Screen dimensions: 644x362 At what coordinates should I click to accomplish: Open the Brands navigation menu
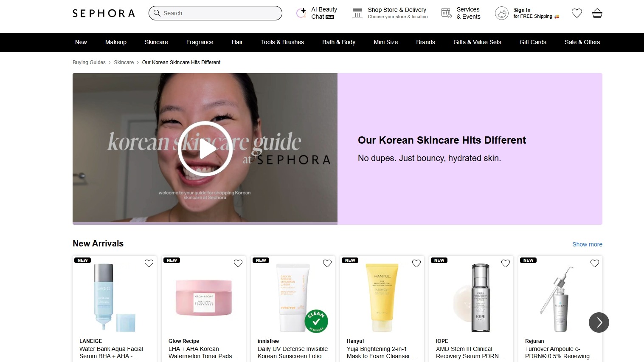[425, 42]
